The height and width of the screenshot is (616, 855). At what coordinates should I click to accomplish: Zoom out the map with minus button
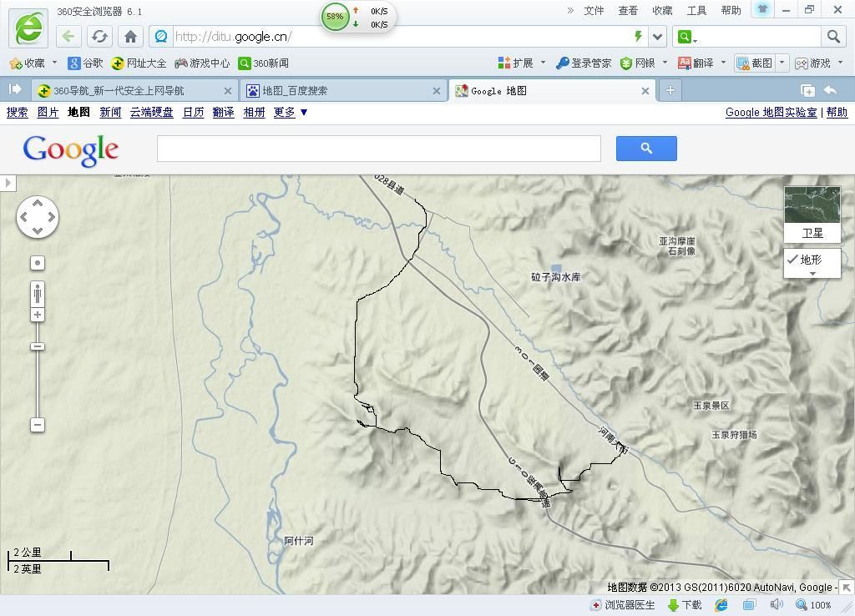[x=38, y=425]
